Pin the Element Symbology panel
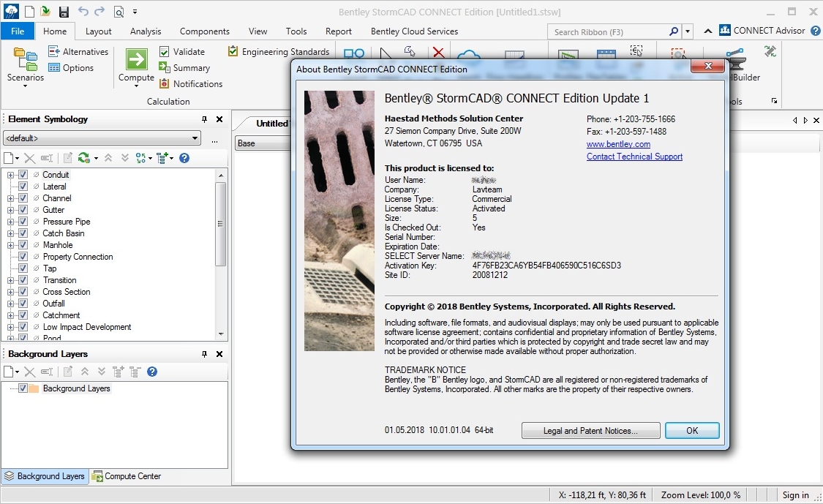The height and width of the screenshot is (504, 823). pos(204,119)
